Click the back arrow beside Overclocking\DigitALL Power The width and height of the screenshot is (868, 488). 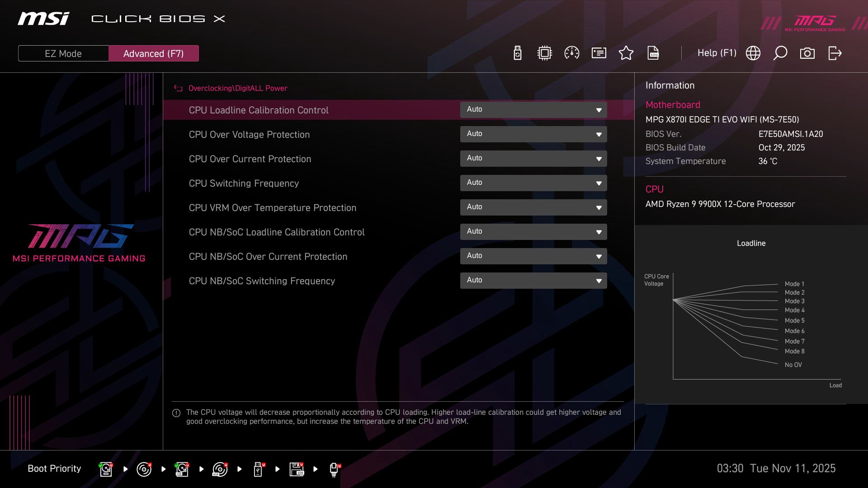[177, 88]
